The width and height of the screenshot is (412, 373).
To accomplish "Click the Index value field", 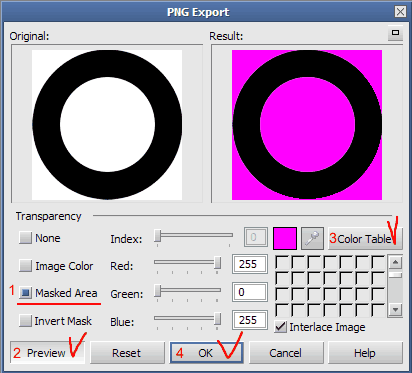I will 256,237.
